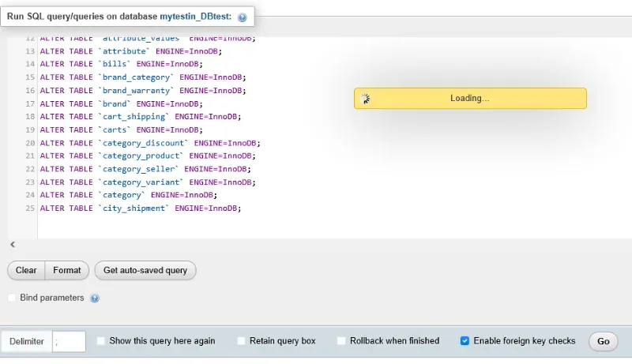Run the query with Go

click(603, 341)
